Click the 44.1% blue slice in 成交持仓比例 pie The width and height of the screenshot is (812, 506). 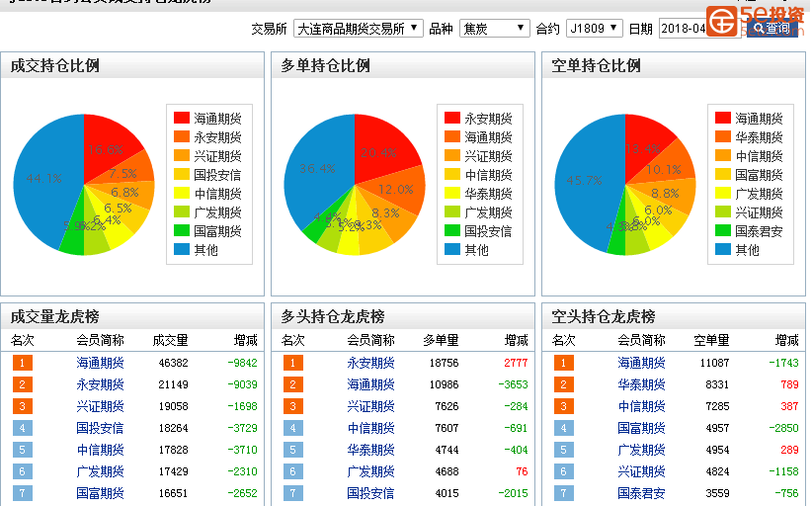[44, 179]
